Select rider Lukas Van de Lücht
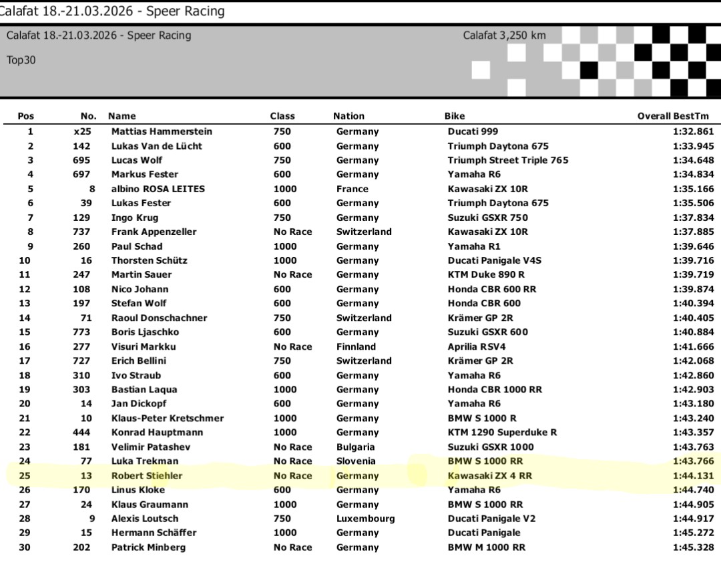Image resolution: width=721 pixels, height=588 pixels. pyautogui.click(x=156, y=146)
